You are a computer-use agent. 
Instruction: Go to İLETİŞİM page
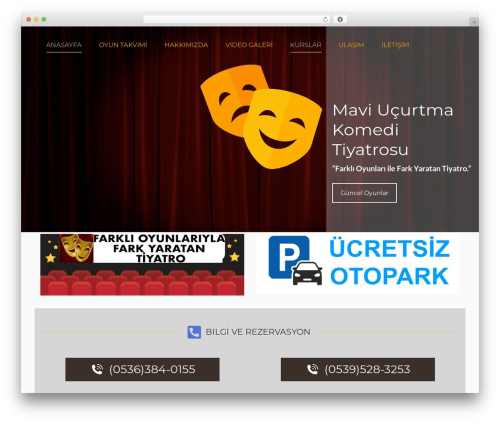[395, 45]
